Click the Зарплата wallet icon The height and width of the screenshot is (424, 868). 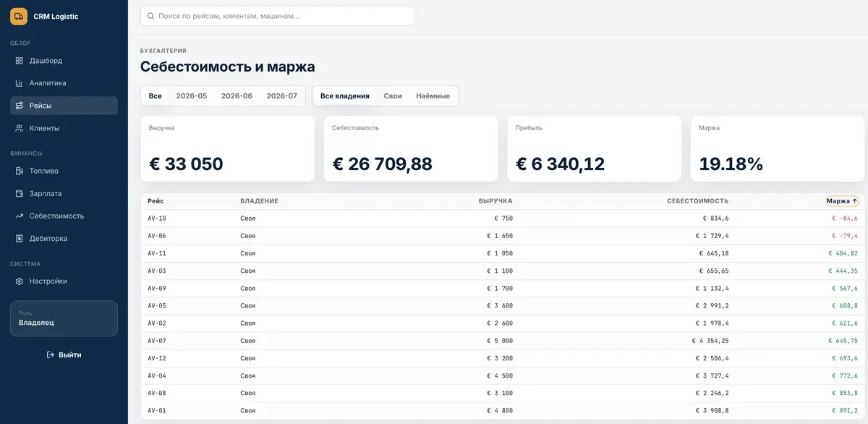(20, 193)
